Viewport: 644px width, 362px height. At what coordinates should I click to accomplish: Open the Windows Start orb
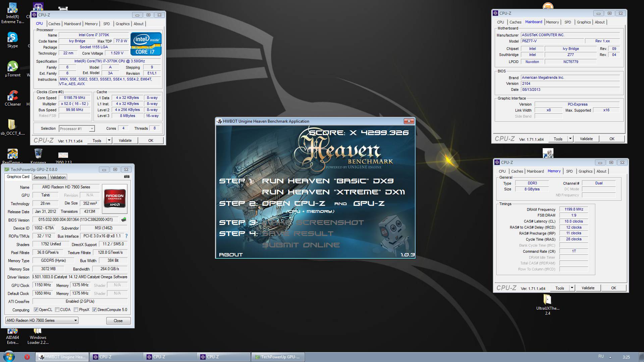8,357
